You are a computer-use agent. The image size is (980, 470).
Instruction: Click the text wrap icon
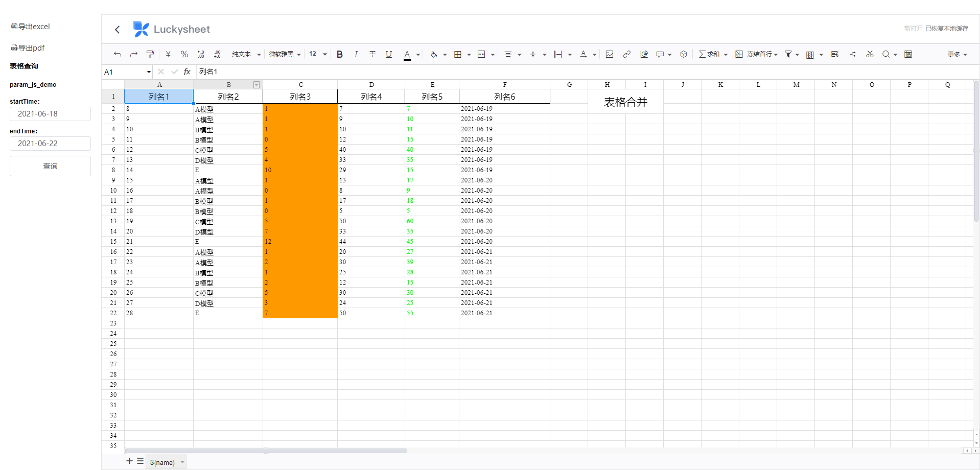tap(558, 54)
